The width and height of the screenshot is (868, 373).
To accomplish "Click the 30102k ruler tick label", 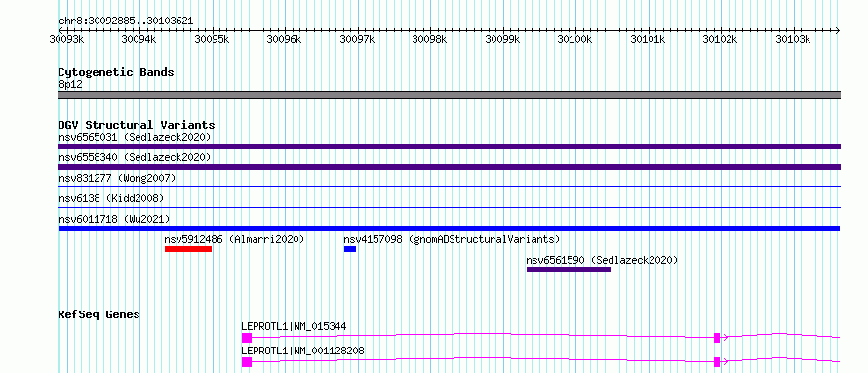I will tap(720, 40).
